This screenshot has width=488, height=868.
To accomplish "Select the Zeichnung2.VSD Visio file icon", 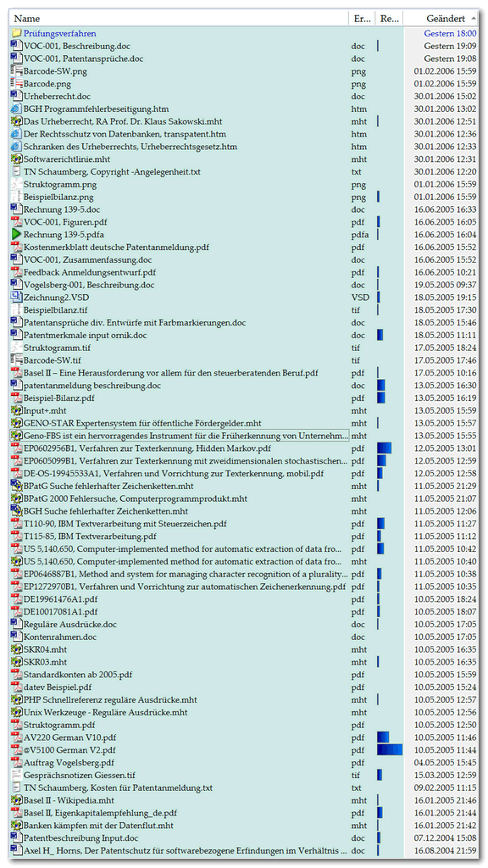I will (x=17, y=298).
